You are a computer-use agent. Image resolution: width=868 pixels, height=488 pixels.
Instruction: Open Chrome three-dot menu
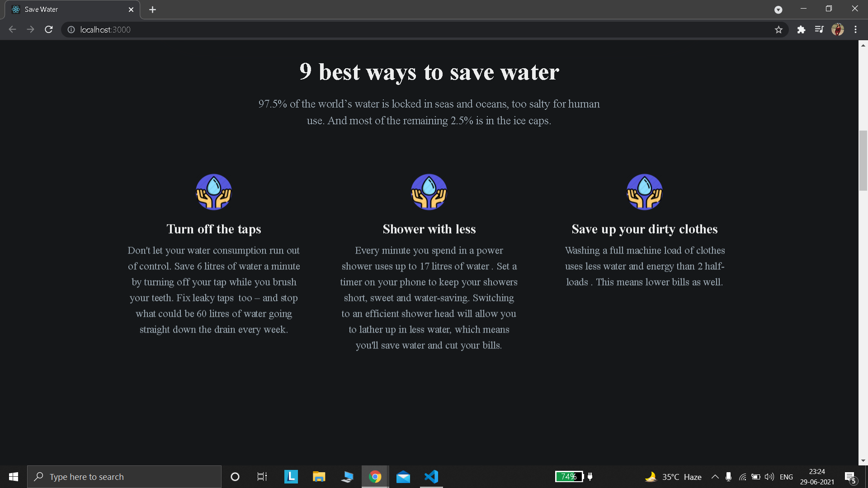tap(855, 30)
